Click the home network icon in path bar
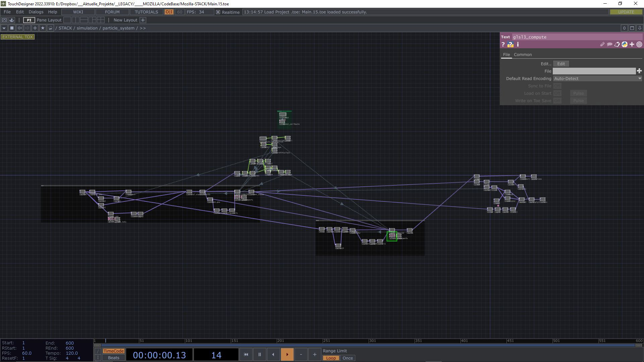 50,28
